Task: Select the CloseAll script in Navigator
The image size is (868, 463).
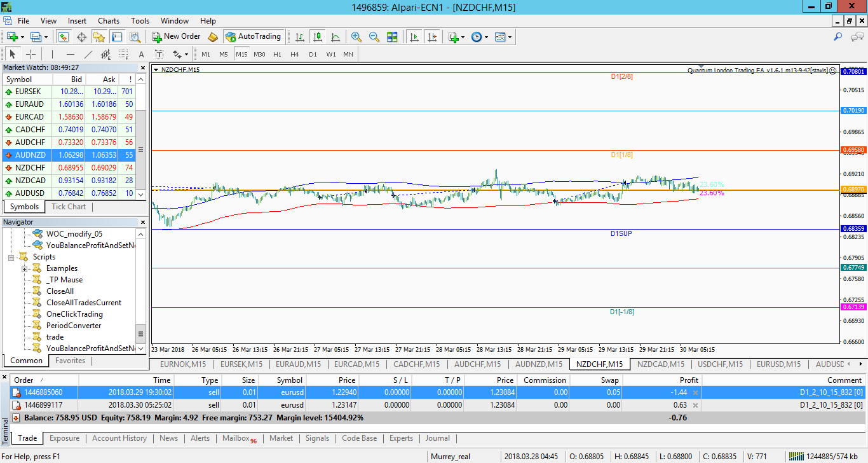Action: (x=60, y=291)
